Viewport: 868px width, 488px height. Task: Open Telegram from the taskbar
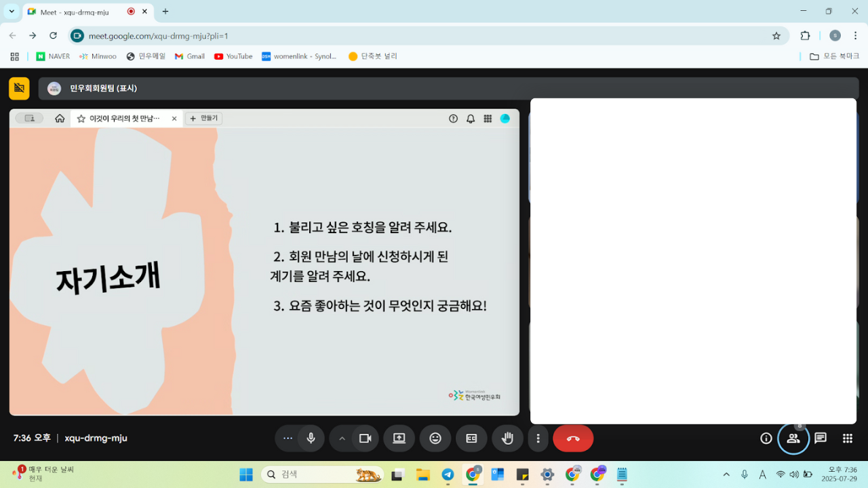pos(448,474)
